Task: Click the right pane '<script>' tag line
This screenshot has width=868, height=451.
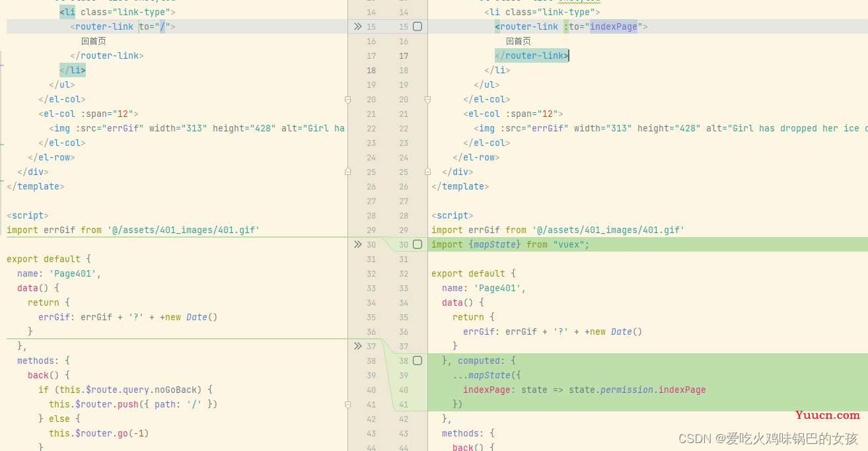Action: tap(452, 215)
